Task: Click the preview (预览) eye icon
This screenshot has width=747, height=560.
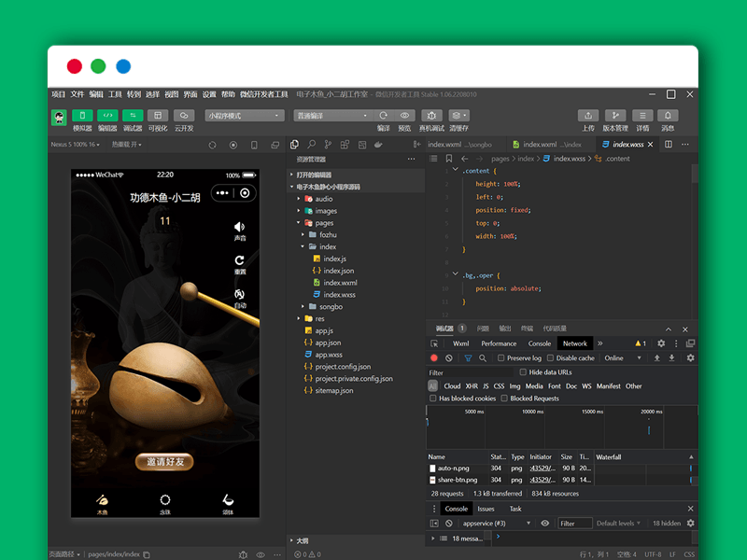Action: pos(405,116)
